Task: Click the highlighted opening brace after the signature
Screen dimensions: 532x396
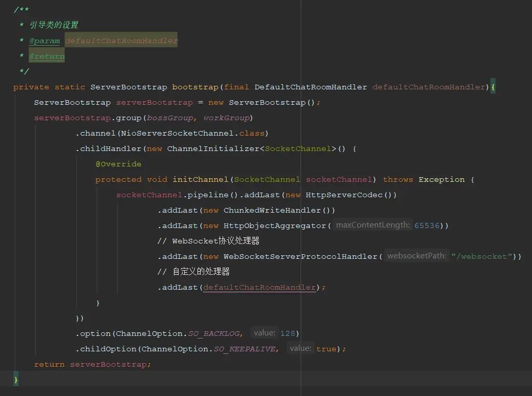Action: click(493, 87)
